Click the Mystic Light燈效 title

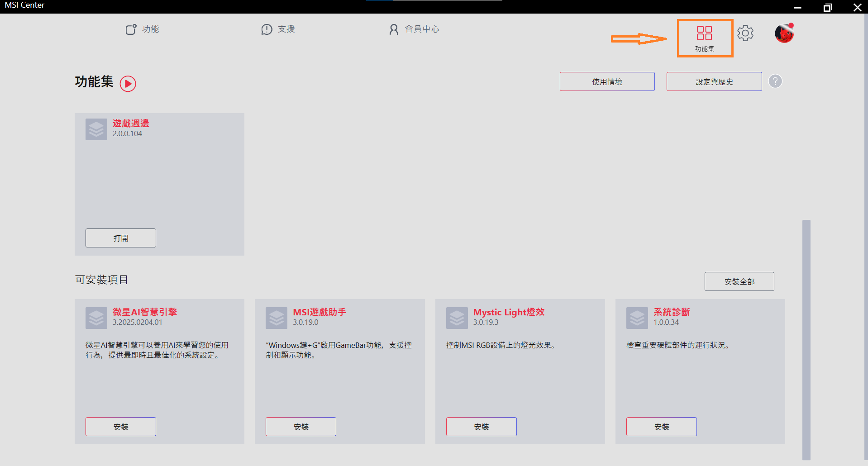point(509,312)
